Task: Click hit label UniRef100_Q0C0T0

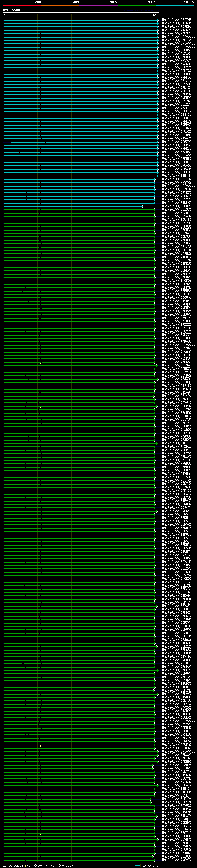Action: tap(176, 860)
